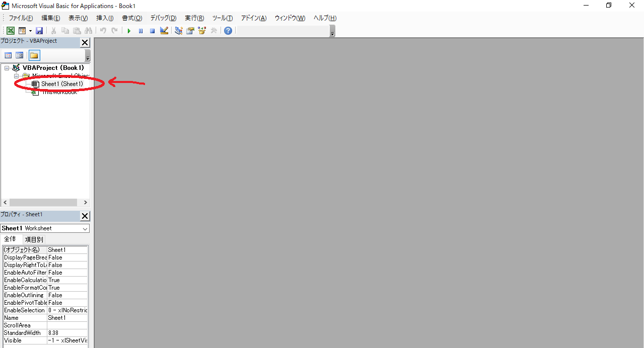
Task: Open the 実行(R) menu
Action: point(194,18)
